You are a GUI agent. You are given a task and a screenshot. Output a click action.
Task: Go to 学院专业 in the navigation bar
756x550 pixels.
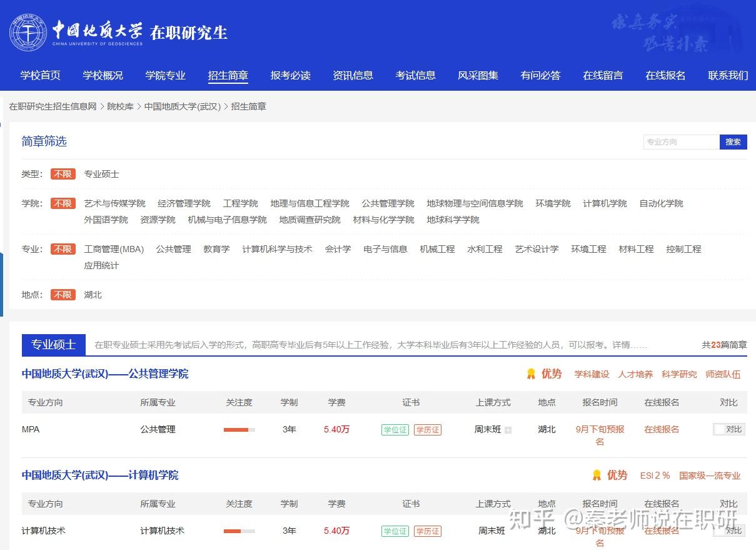[166, 75]
